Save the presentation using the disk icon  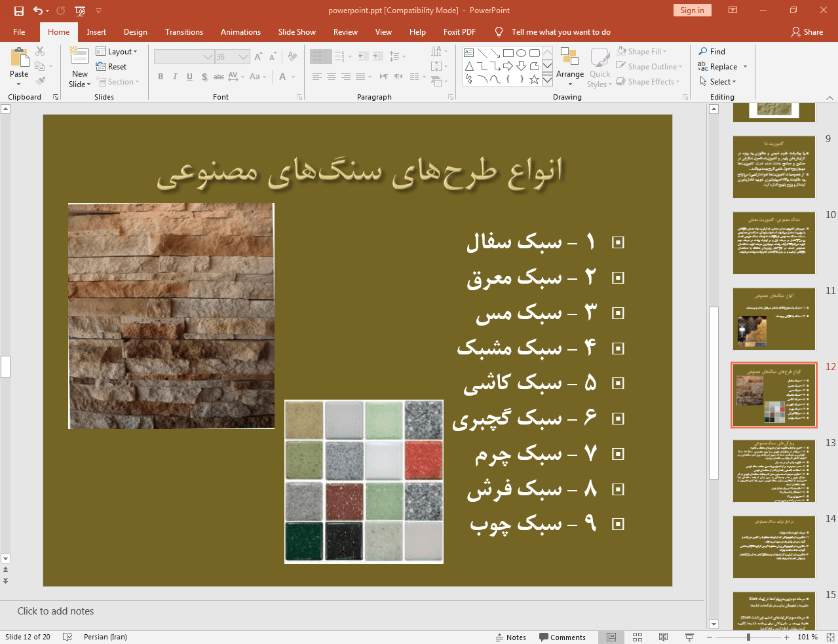point(19,10)
